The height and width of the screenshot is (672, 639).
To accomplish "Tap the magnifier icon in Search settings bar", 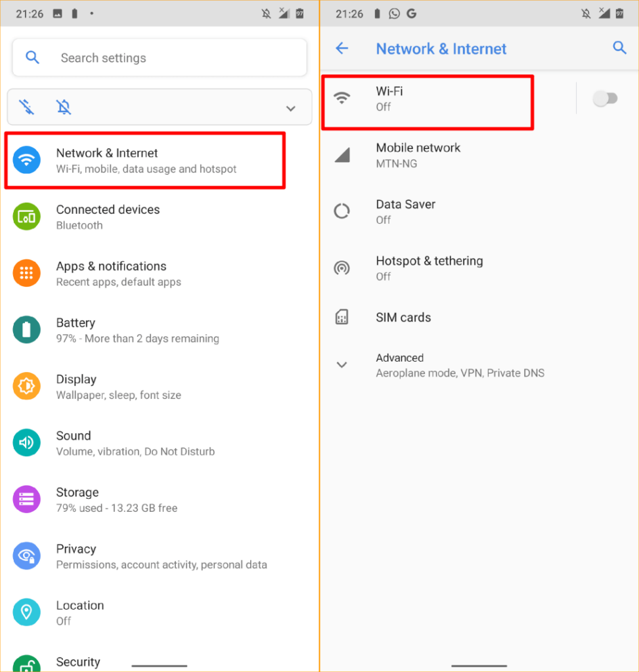I will [x=33, y=58].
